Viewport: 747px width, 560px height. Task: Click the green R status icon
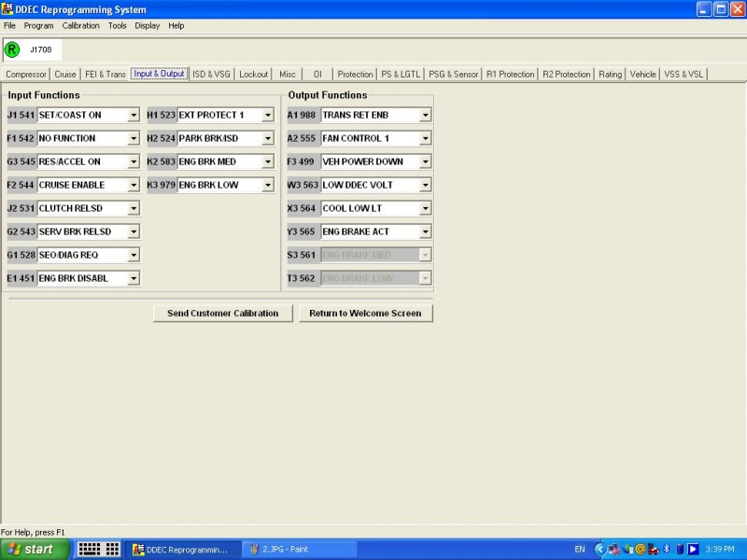pos(11,49)
